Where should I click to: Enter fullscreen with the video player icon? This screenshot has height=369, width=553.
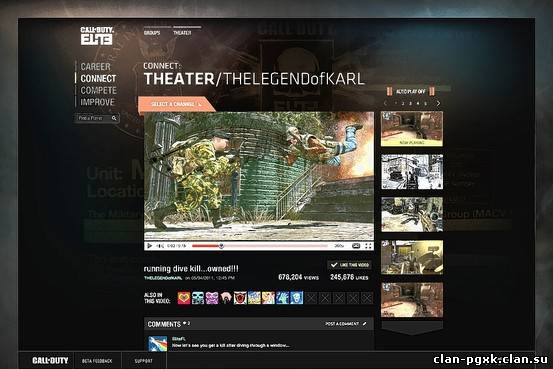(368, 246)
